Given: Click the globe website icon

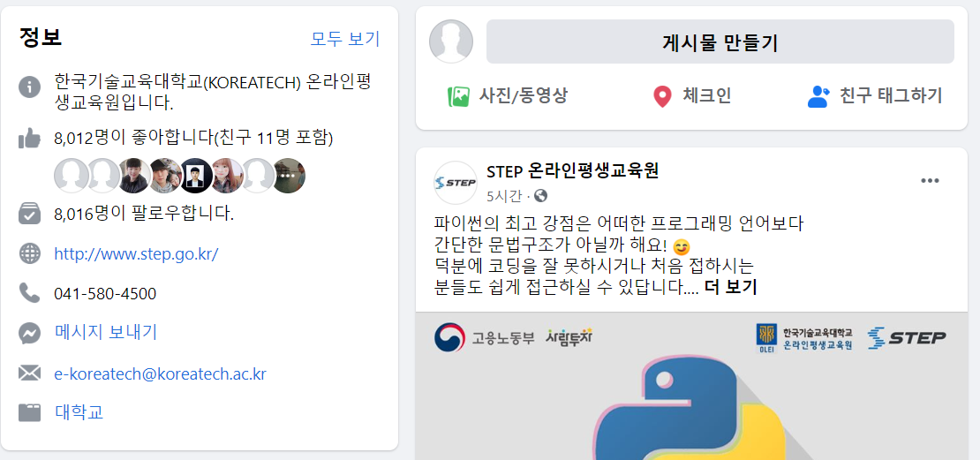Looking at the screenshot, I should pyautogui.click(x=29, y=253).
